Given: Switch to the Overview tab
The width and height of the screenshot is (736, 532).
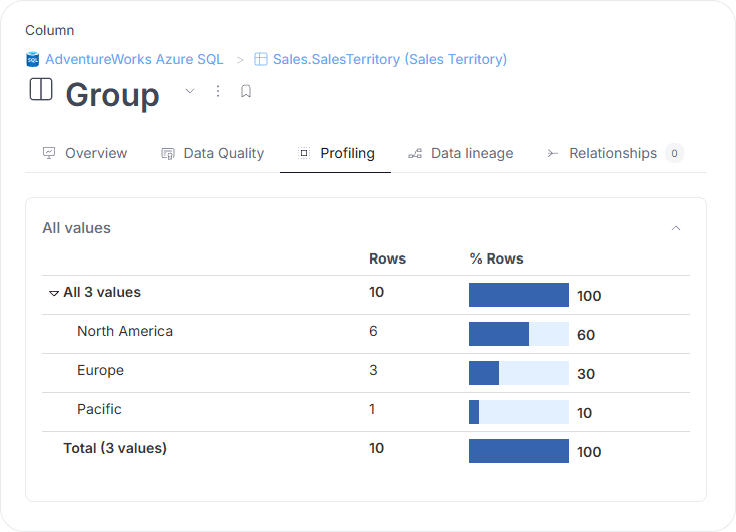Looking at the screenshot, I should [x=96, y=153].
